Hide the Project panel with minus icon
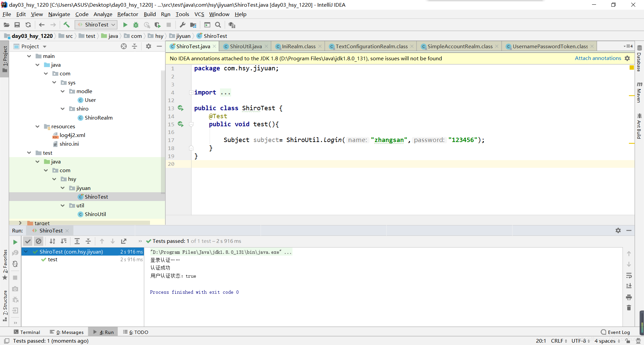Screen dimensions: 644x345 (x=159, y=46)
